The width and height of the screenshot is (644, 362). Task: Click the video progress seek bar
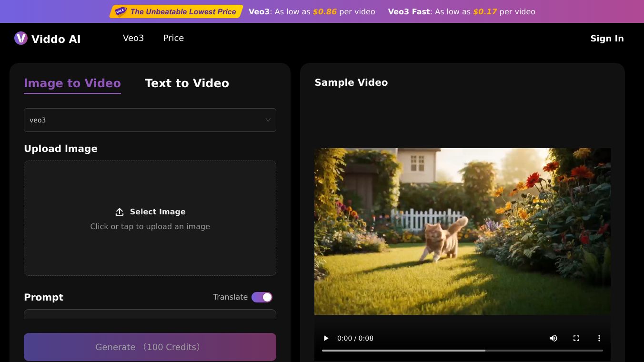[463, 351]
